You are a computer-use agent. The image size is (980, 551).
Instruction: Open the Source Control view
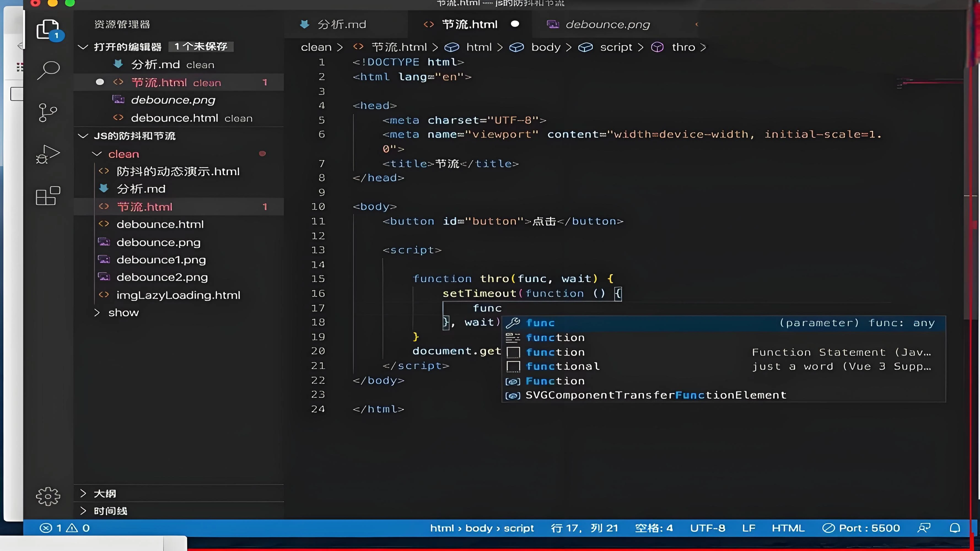[48, 113]
